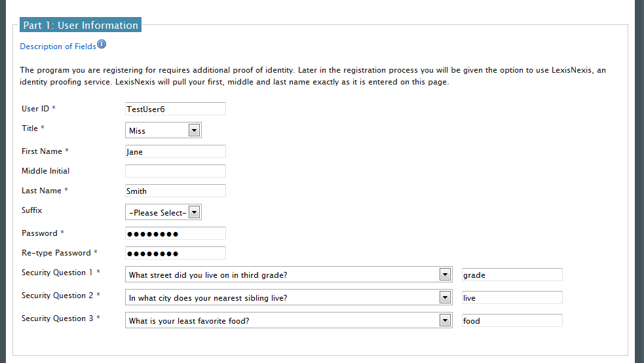Screen dimensions: 644x363
Task: Focus the Re-type Password entry box
Action: (x=175, y=253)
